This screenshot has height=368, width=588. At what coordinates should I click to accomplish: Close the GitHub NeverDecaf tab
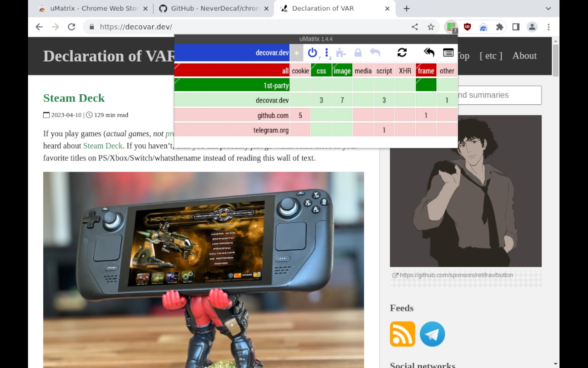pos(266,8)
